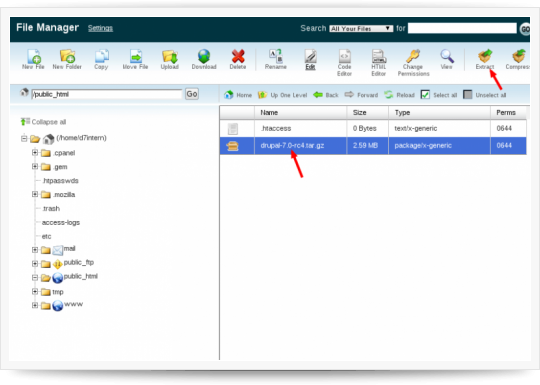Screen dimensions: 540x385
Task: Create a New Folder from the toolbar
Action: (67, 56)
